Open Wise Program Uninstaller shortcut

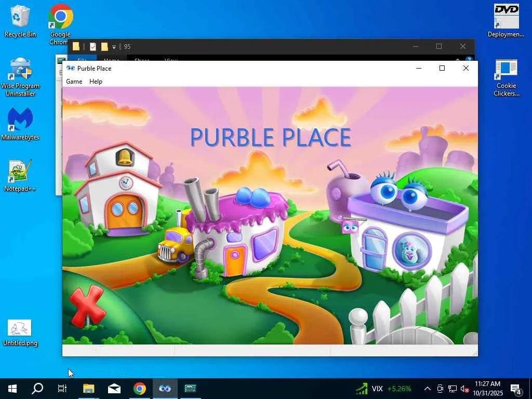click(x=20, y=77)
